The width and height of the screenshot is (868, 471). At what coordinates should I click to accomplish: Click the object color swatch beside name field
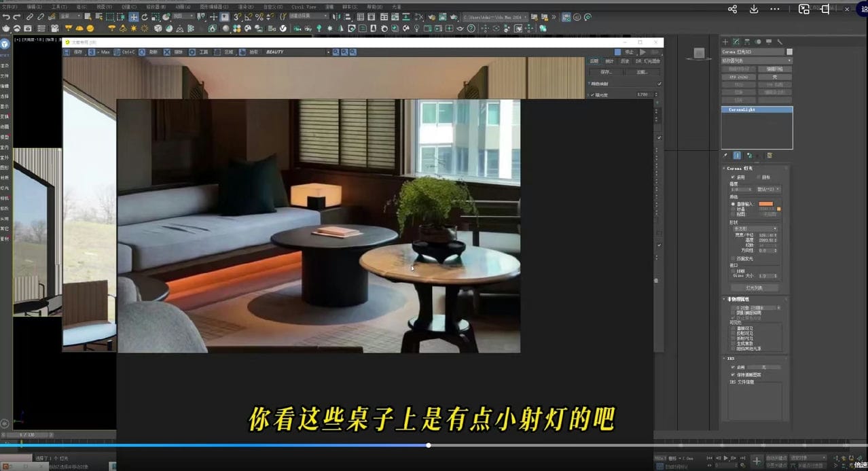(x=789, y=52)
